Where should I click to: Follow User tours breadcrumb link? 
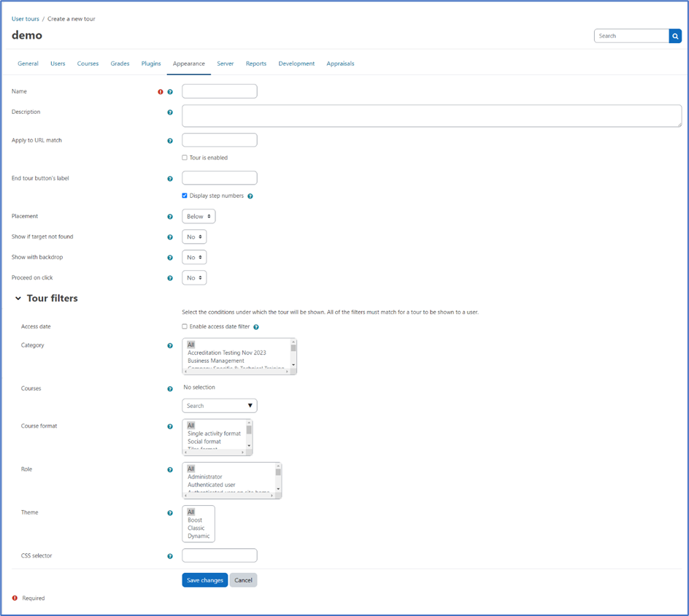click(25, 19)
